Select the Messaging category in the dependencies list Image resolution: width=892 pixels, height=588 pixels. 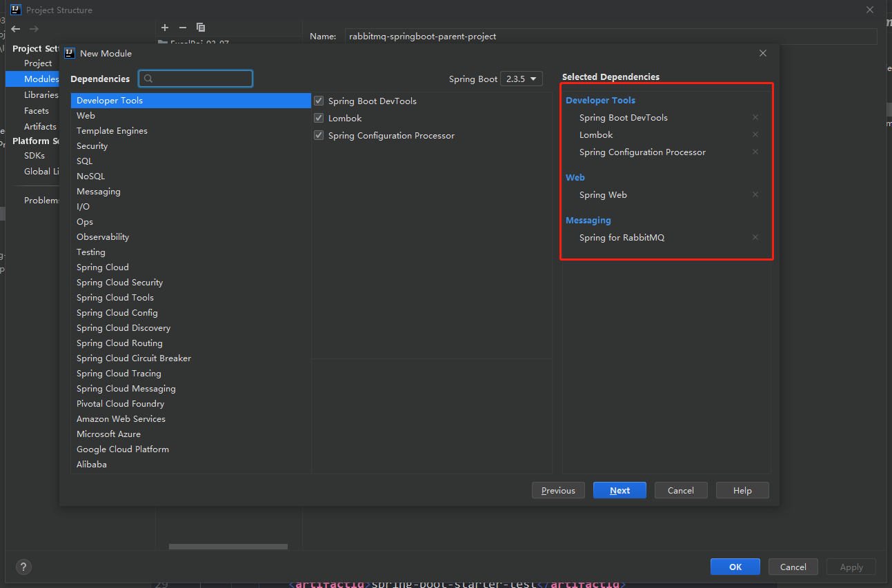191,192
